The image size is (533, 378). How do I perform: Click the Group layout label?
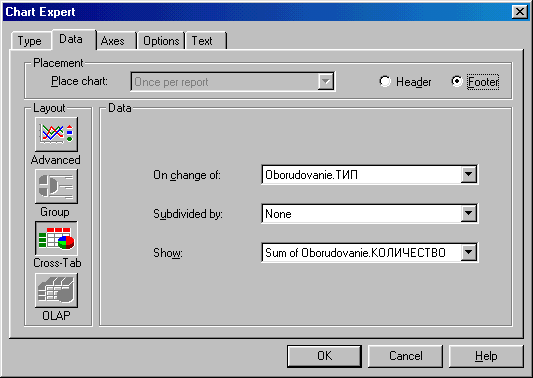coord(55,212)
